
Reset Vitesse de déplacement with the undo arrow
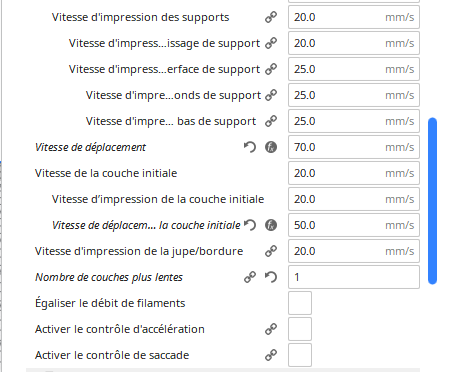tap(250, 147)
